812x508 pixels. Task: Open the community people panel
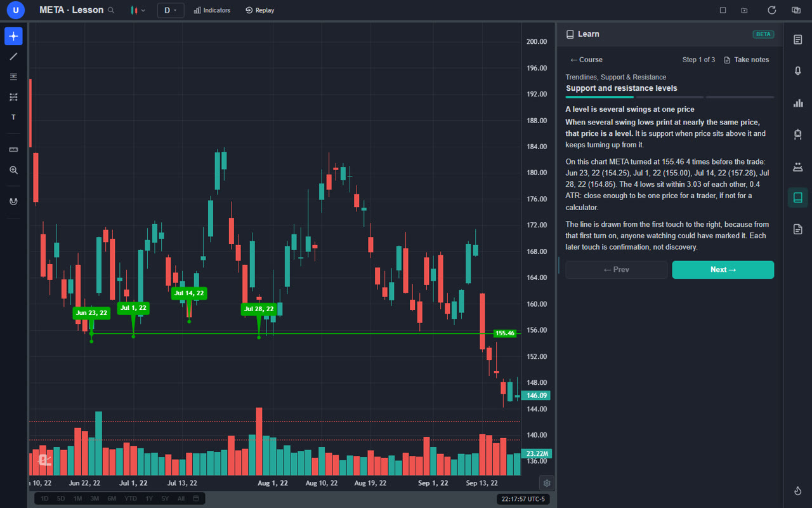click(798, 166)
